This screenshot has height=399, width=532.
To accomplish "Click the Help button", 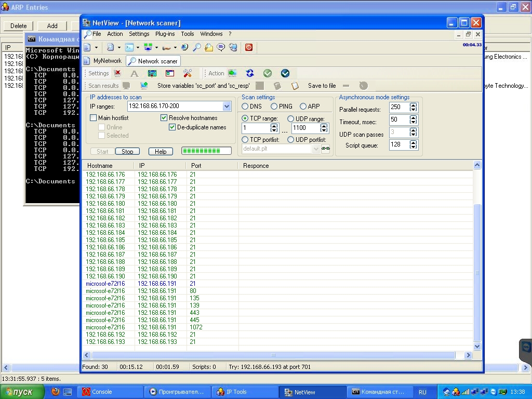I will [x=161, y=151].
